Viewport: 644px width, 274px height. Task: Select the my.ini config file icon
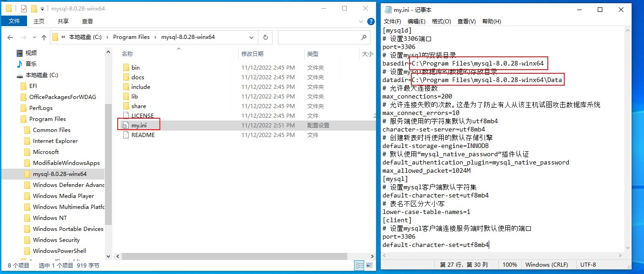[x=126, y=125]
